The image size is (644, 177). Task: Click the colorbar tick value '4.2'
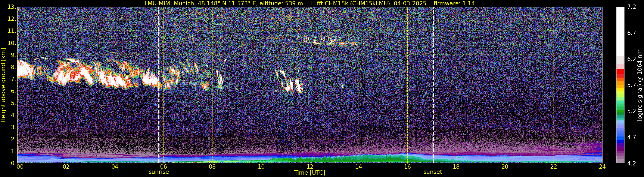click(x=632, y=163)
